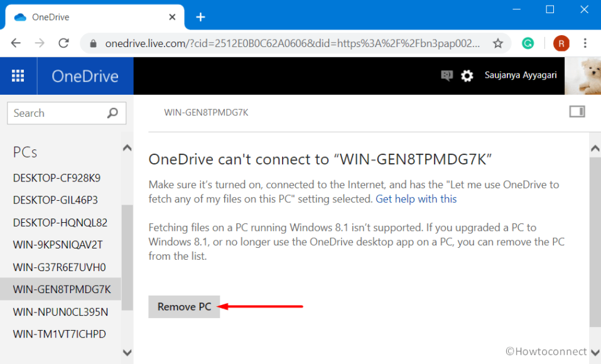Click the PCs section heading

(x=25, y=152)
